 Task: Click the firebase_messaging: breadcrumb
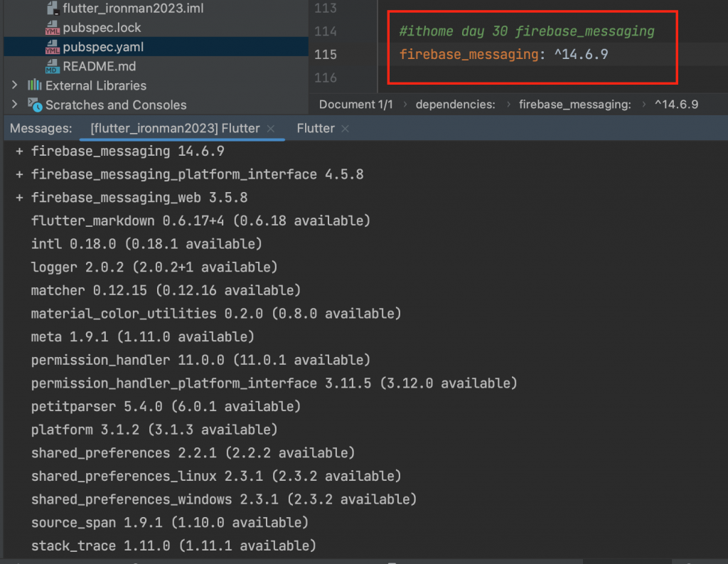click(574, 105)
